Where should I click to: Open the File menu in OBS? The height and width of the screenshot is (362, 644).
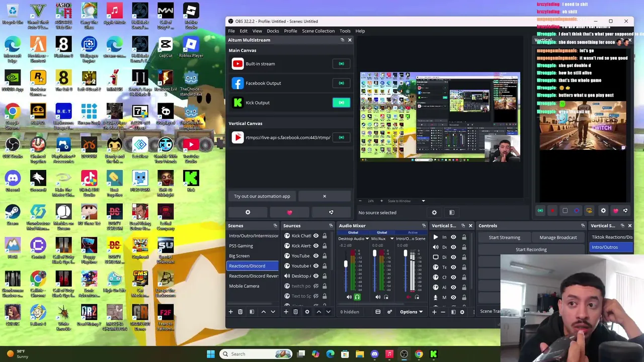tap(231, 31)
